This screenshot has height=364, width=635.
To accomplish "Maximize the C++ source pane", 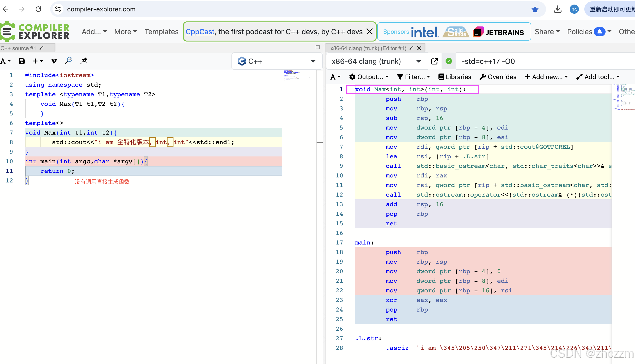I will click(x=318, y=47).
